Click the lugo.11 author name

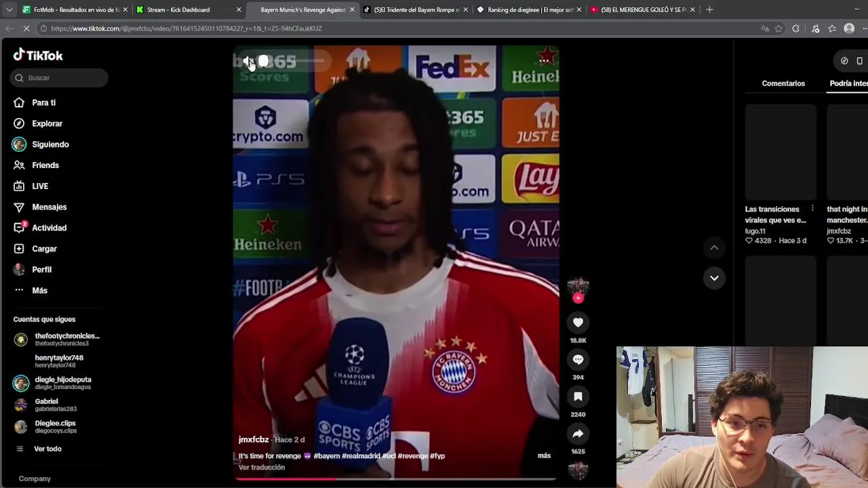click(x=755, y=231)
